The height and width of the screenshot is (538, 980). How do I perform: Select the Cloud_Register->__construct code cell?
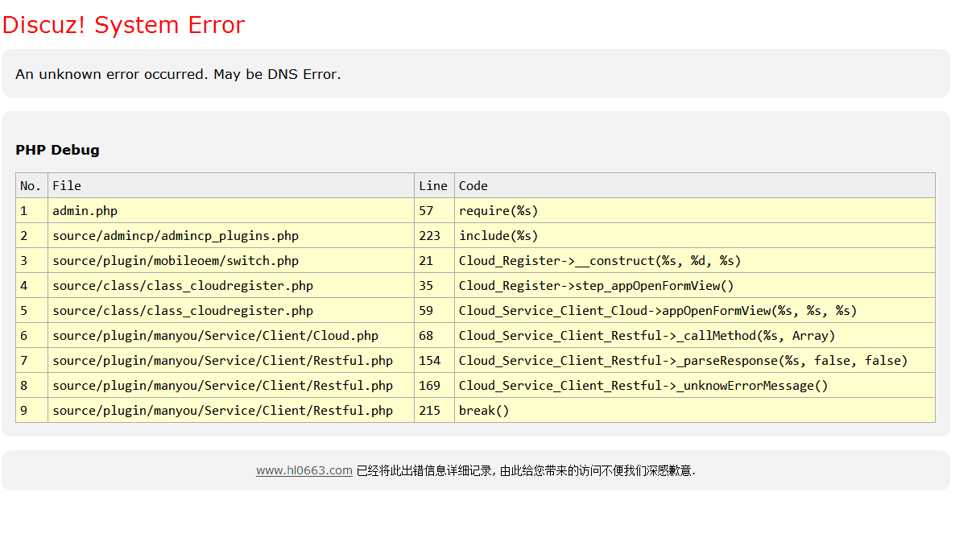695,261
